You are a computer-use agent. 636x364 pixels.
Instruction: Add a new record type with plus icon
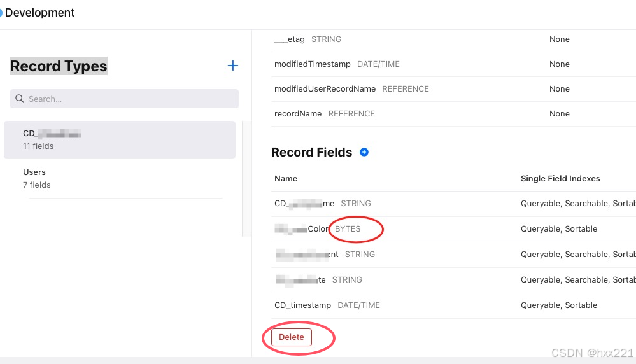233,66
